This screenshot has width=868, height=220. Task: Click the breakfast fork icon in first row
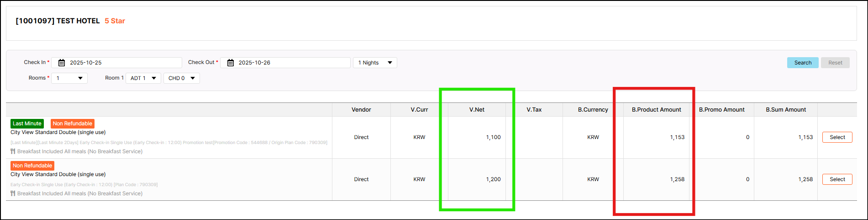point(13,151)
